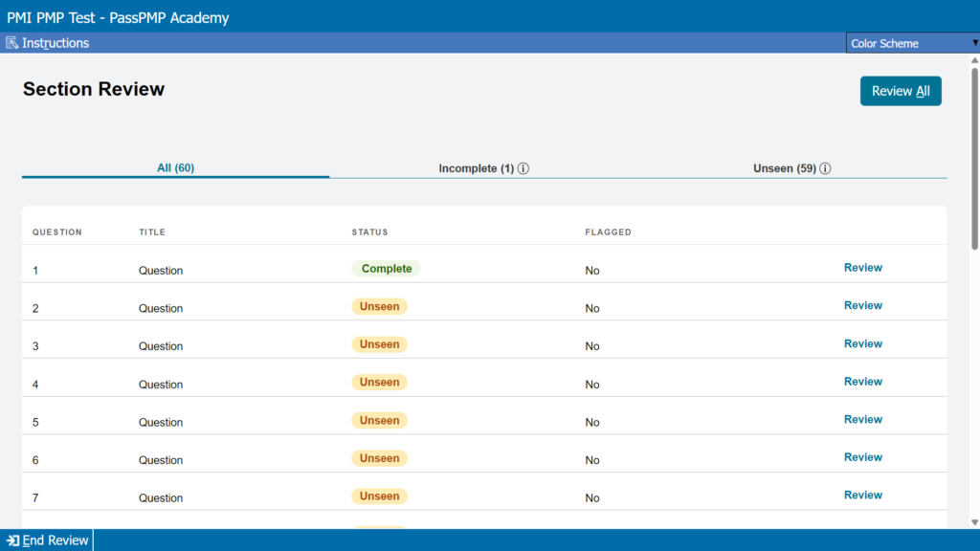Open Review link for question 1
Image resolution: width=980 pixels, height=551 pixels.
click(863, 268)
